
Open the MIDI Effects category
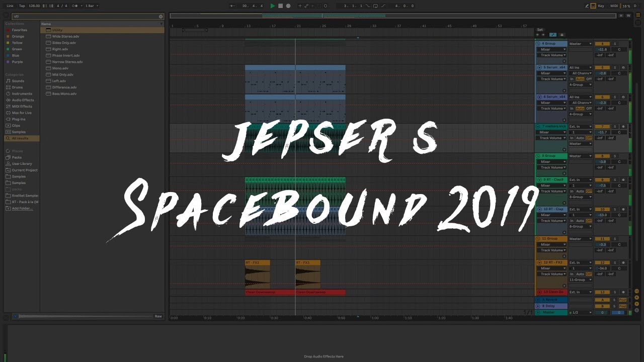[22, 107]
